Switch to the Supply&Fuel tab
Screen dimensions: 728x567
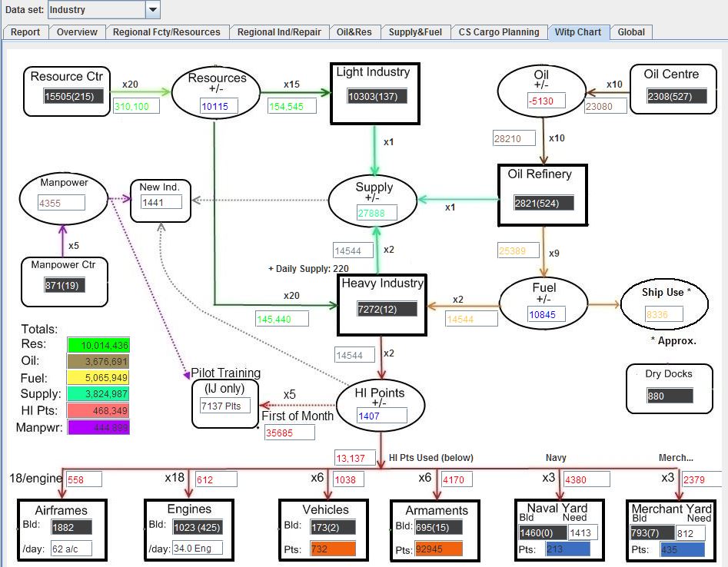pos(415,32)
